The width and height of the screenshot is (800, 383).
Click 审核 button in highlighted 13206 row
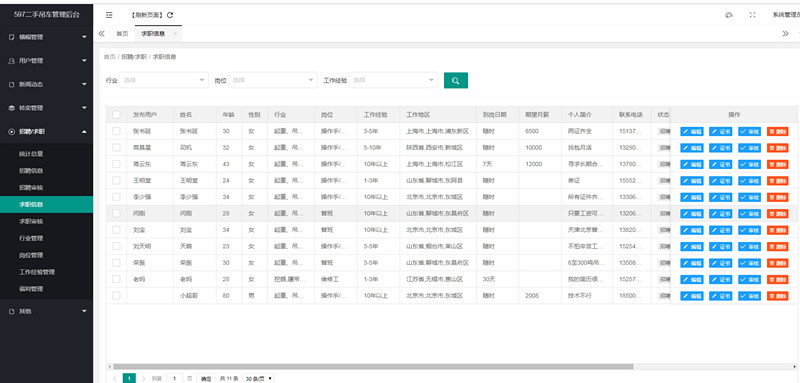(749, 214)
